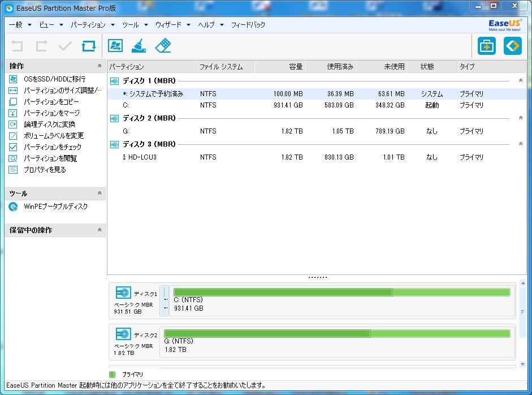This screenshot has width=532, height=395.
Task: Collapse the 操作 panel section
Action: [100, 66]
